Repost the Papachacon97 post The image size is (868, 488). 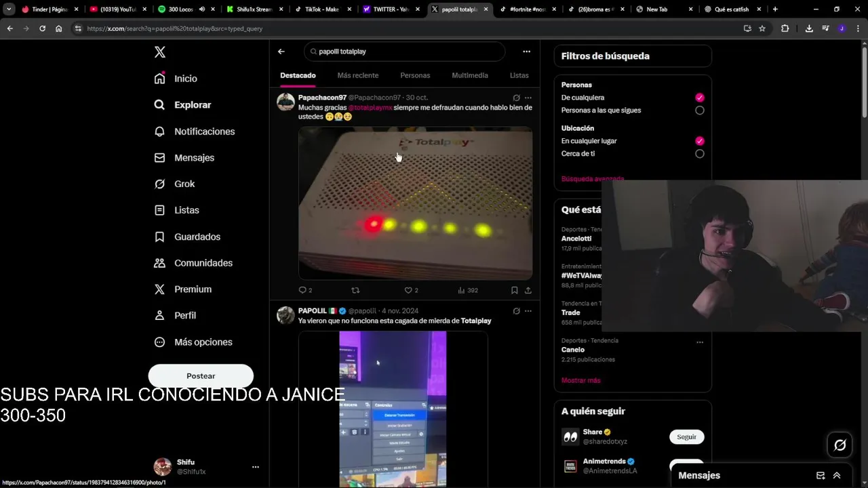(x=355, y=290)
